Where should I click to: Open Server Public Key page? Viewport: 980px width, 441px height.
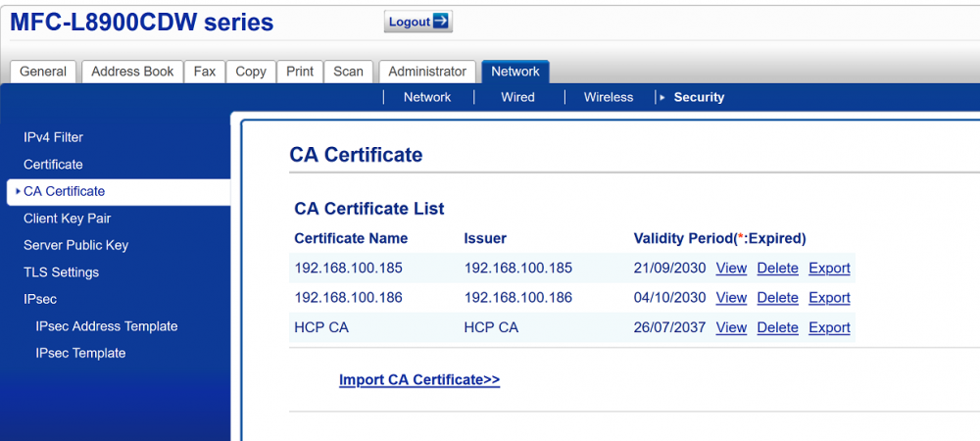coord(76,245)
